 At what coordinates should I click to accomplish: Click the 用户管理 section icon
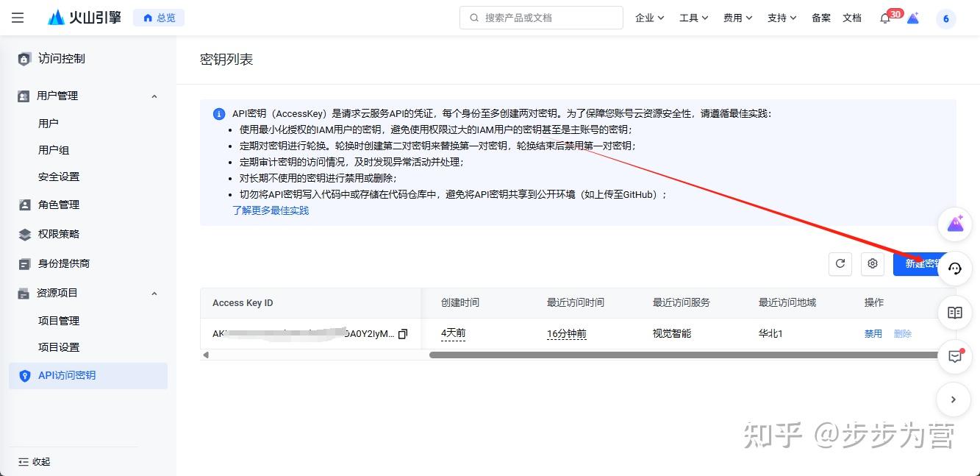tap(24, 96)
